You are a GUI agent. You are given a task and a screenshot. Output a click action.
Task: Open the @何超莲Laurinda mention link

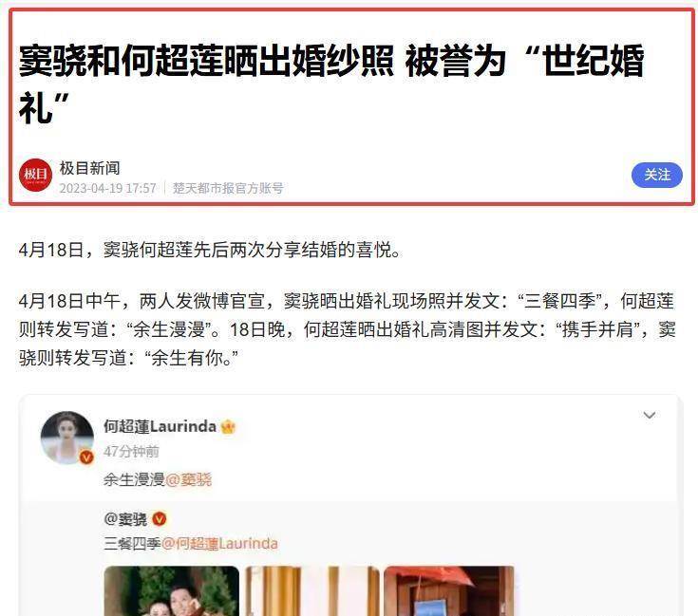[219, 543]
